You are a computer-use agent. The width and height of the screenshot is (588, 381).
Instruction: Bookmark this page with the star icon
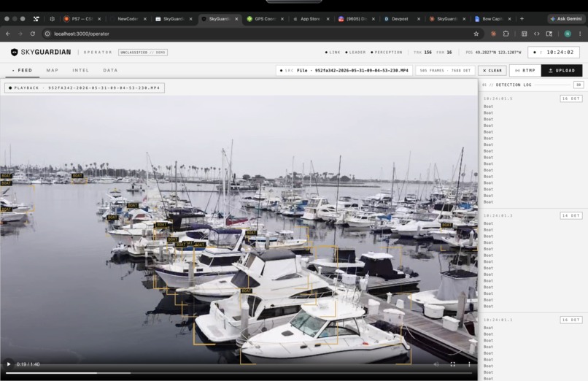(476, 34)
